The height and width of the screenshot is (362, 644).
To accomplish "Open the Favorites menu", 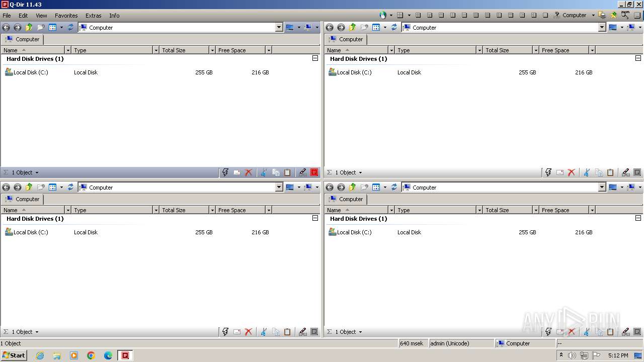I will 66,16.
